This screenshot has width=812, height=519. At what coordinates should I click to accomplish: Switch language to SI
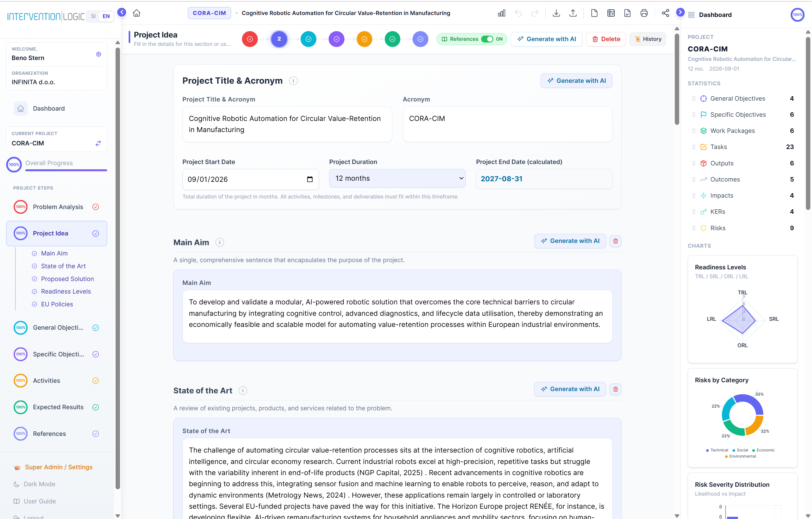93,16
